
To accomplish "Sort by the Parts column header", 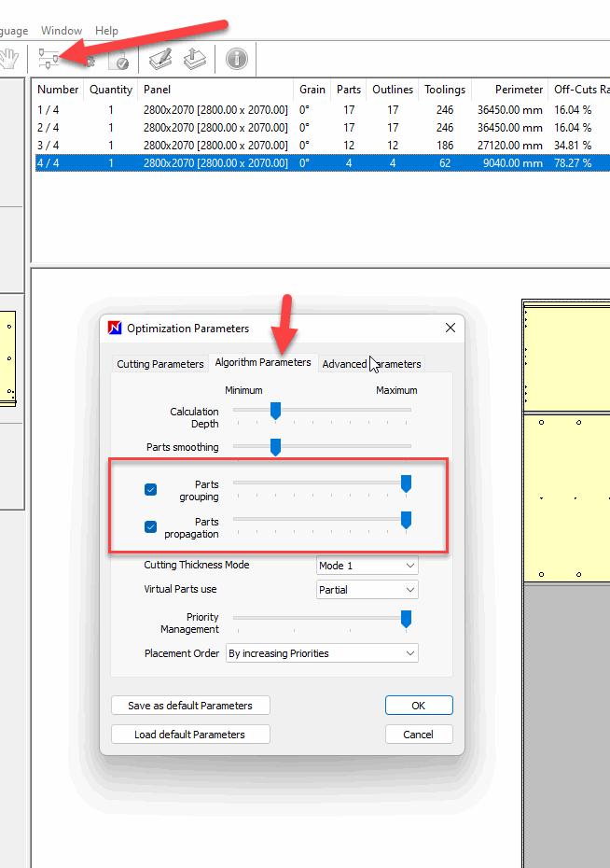I will pos(349,90).
